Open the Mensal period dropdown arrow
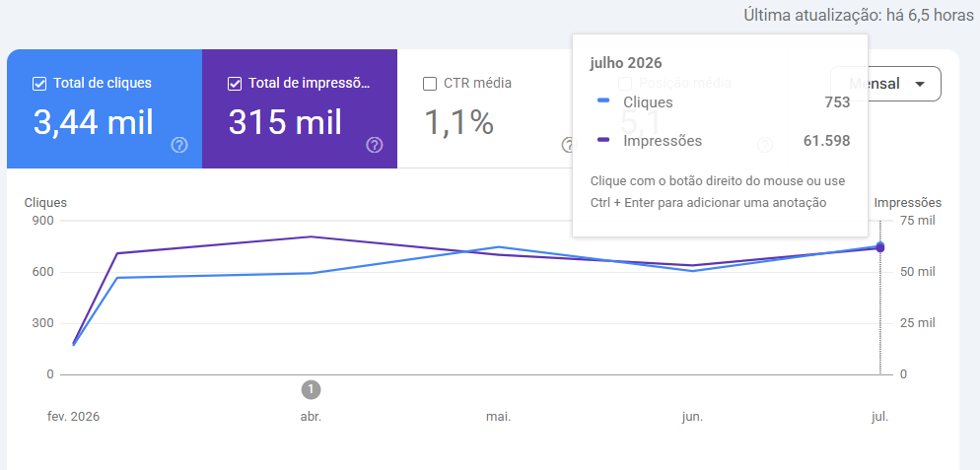Viewport: 980px width, 470px height. tap(920, 84)
